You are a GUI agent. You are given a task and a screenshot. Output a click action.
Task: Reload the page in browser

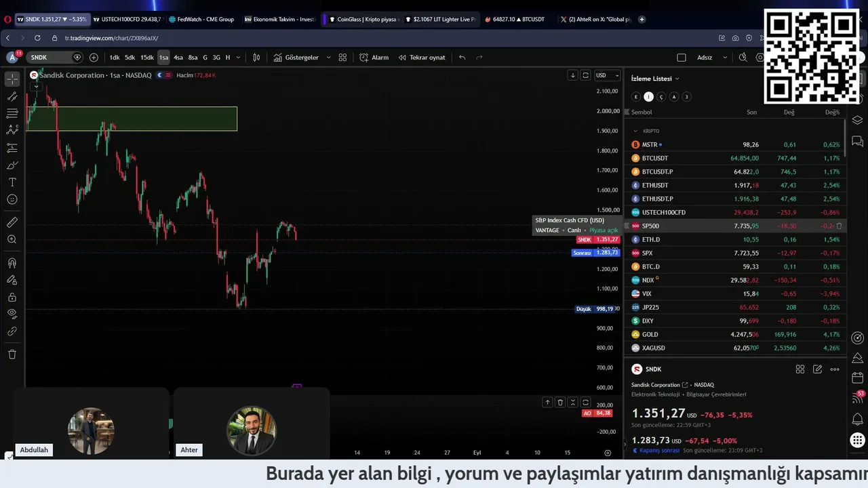[37, 38]
